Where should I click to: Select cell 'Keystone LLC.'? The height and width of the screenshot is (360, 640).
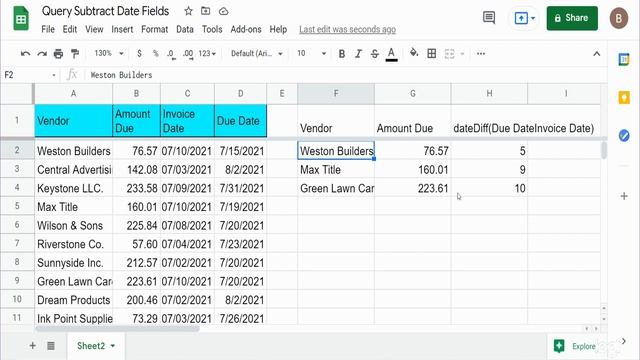(74, 188)
